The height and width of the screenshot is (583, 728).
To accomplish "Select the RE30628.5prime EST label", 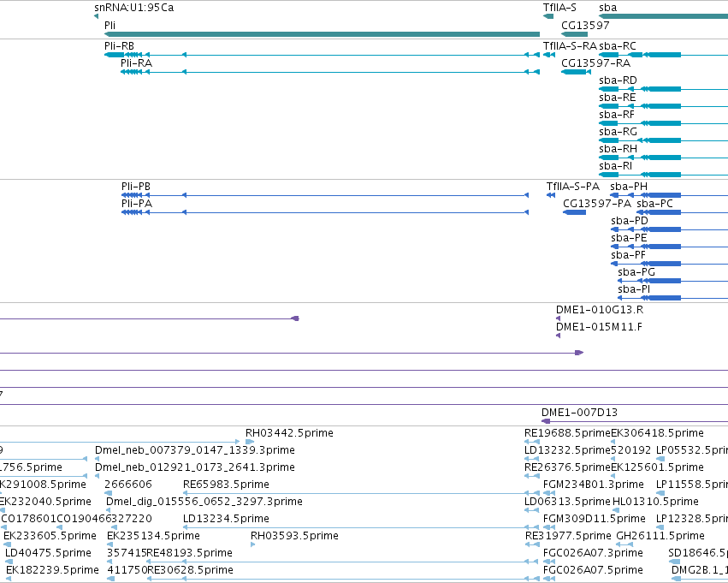I will (x=190, y=571).
